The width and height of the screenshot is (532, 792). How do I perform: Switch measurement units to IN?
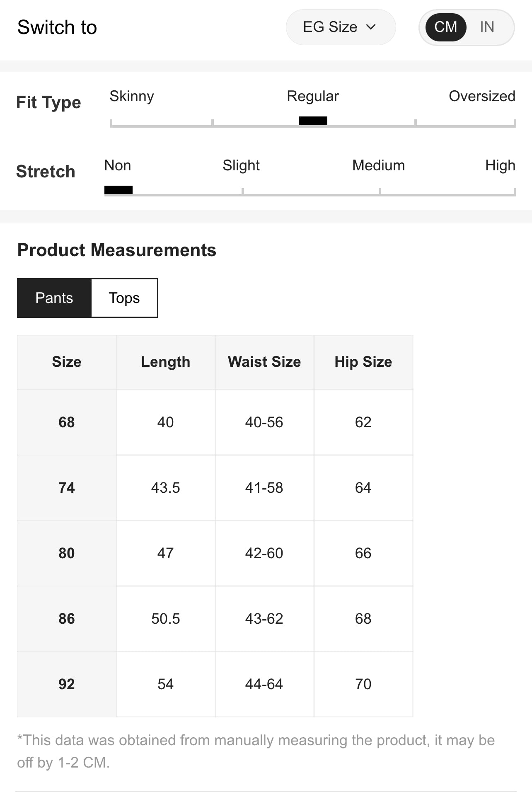(487, 27)
